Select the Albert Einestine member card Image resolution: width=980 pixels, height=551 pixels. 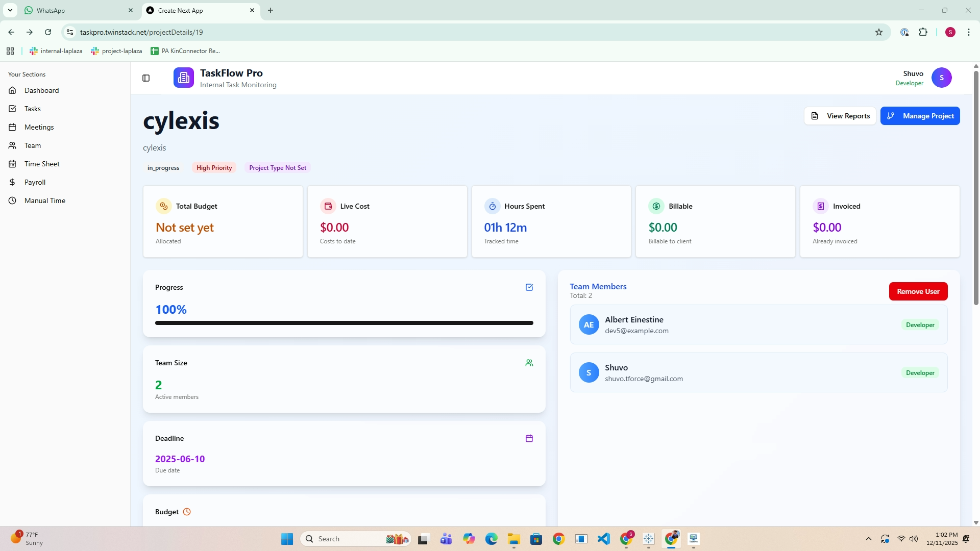click(758, 324)
